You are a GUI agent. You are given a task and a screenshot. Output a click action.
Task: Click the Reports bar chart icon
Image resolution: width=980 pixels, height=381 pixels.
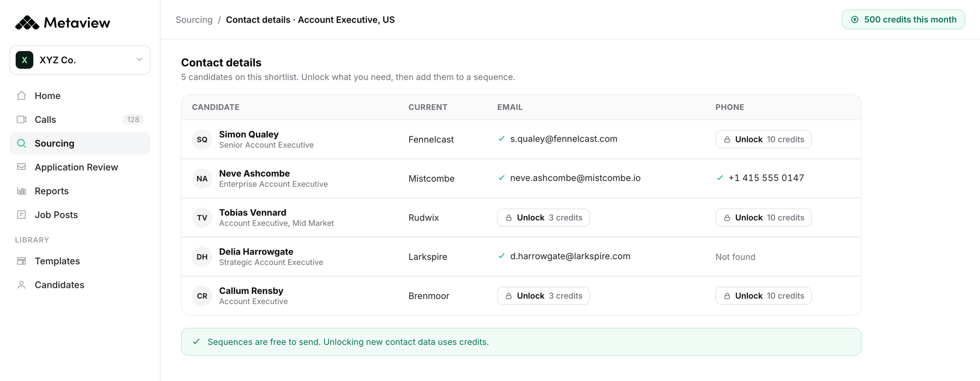[x=22, y=191]
